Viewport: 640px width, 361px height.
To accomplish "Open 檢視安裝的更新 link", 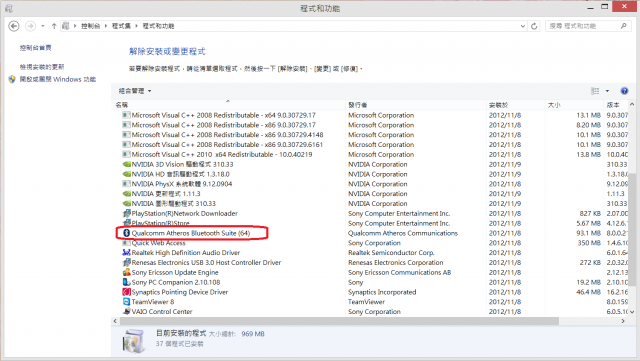I will [x=42, y=67].
